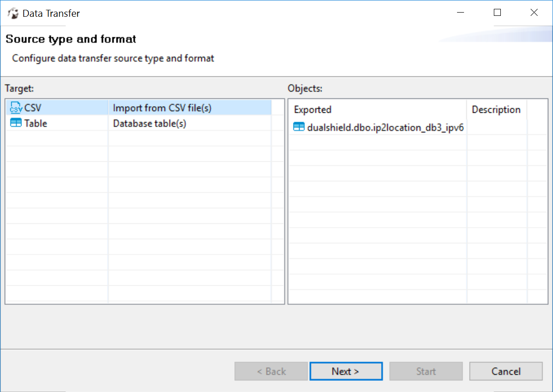Minimize the Data Transfer window
This screenshot has width=553, height=392.
(x=460, y=13)
